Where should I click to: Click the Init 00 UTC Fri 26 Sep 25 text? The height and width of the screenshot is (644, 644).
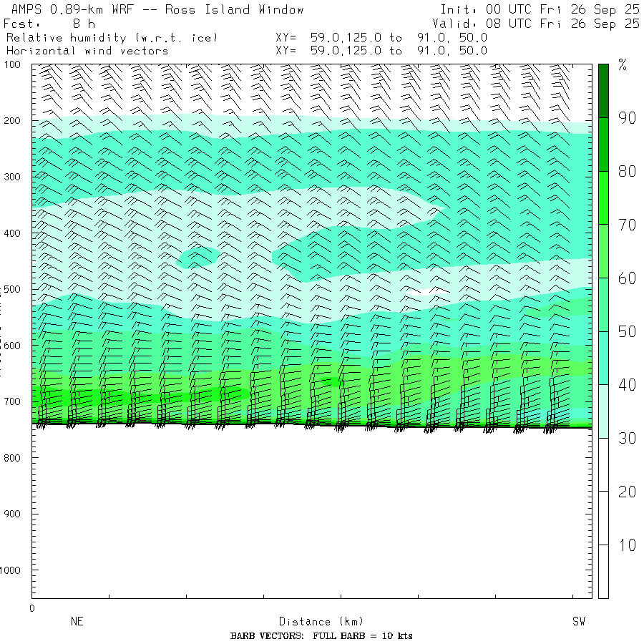tap(540, 9)
